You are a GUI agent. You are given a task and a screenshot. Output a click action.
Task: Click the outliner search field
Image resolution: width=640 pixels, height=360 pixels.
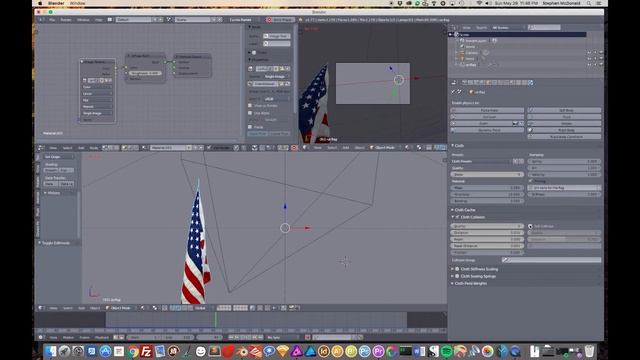point(544,27)
